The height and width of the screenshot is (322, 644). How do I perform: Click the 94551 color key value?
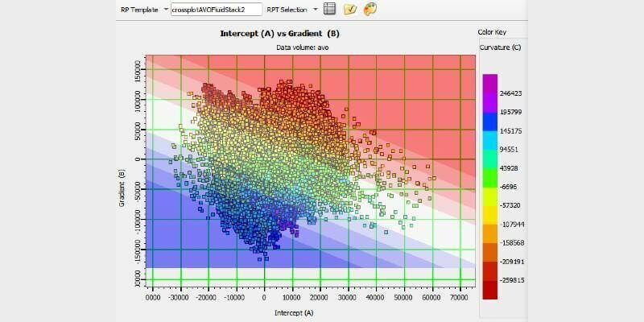pos(510,150)
